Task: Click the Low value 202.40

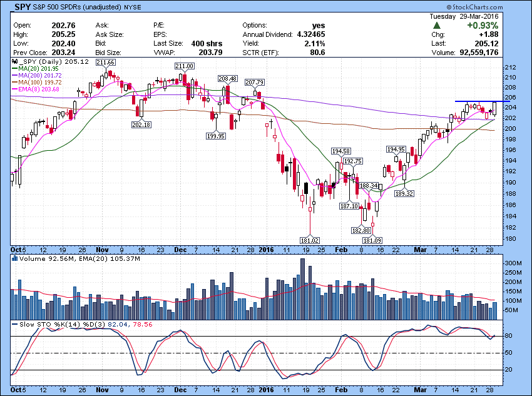Action: tap(63, 43)
